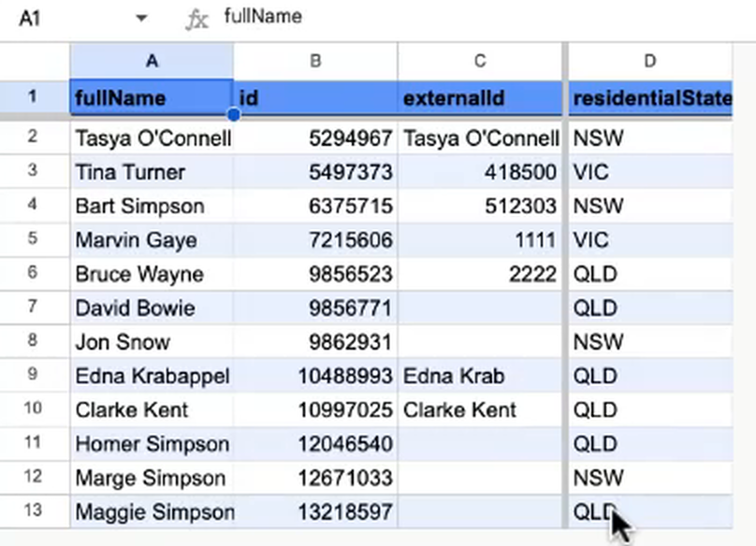Select externalId cell Edna Krab
The image size is (756, 546).
pos(480,376)
